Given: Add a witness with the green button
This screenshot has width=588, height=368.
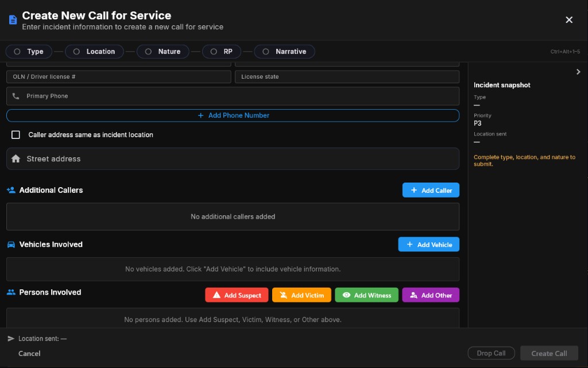Looking at the screenshot, I should pyautogui.click(x=366, y=295).
